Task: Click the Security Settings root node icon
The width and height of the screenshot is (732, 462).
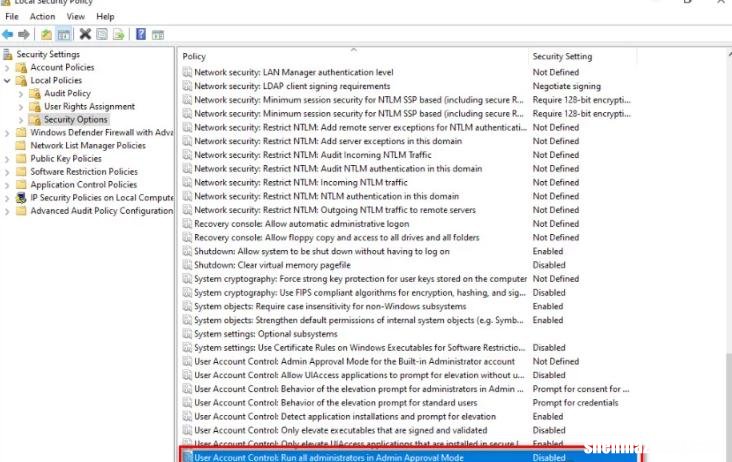Action: pos(7,54)
